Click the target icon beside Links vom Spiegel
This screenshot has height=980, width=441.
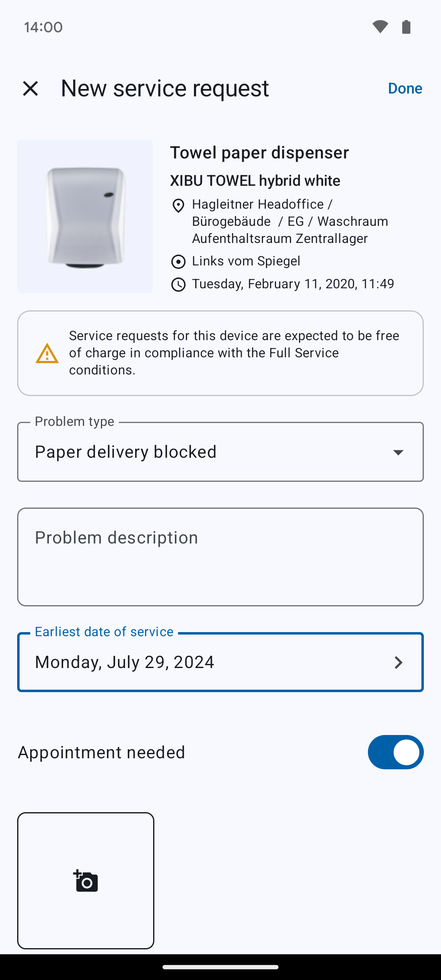[178, 261]
